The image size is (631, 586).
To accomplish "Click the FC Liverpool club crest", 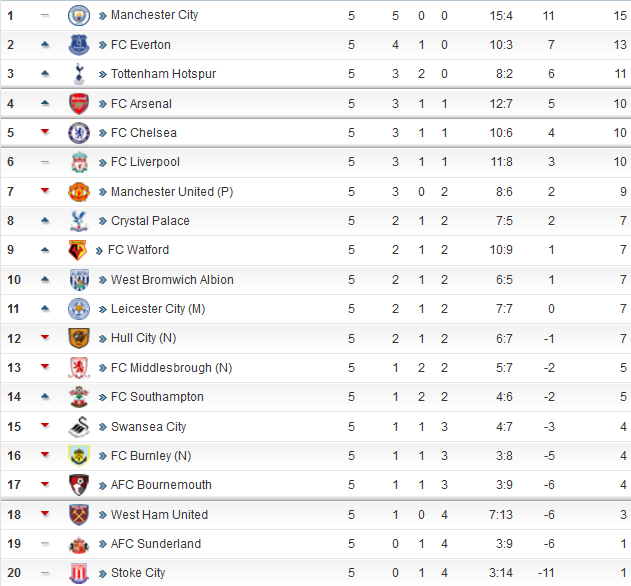I will point(79,162).
